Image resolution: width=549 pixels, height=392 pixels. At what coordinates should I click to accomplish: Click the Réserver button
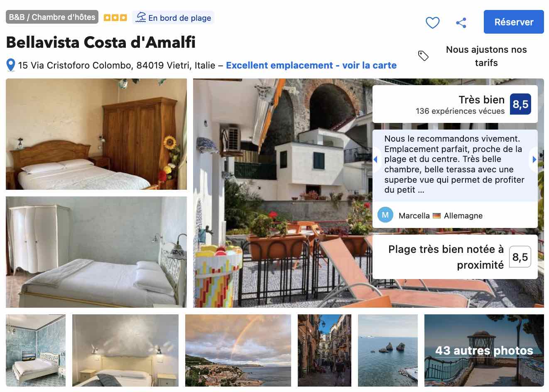514,22
